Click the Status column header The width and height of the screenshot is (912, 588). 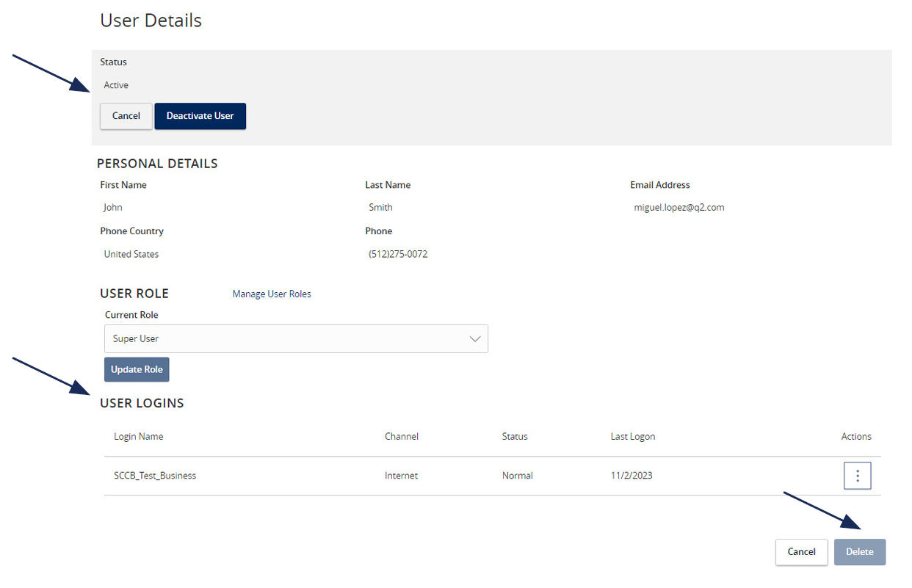pos(514,436)
